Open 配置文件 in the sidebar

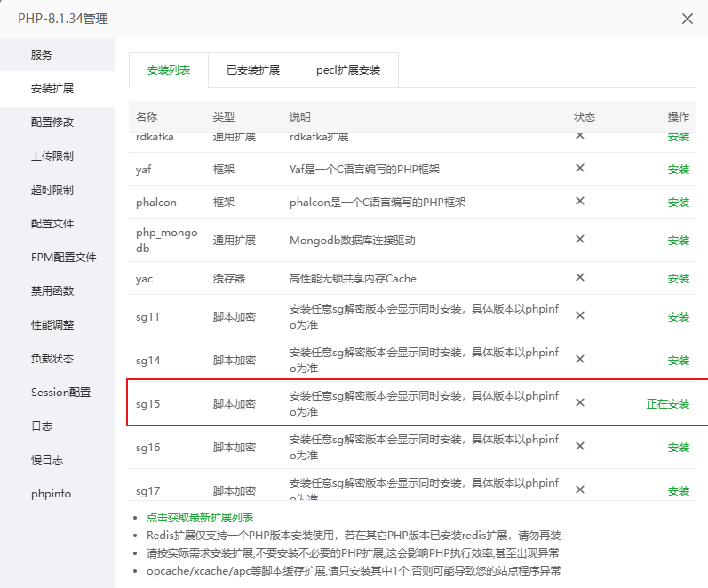pyautogui.click(x=58, y=224)
